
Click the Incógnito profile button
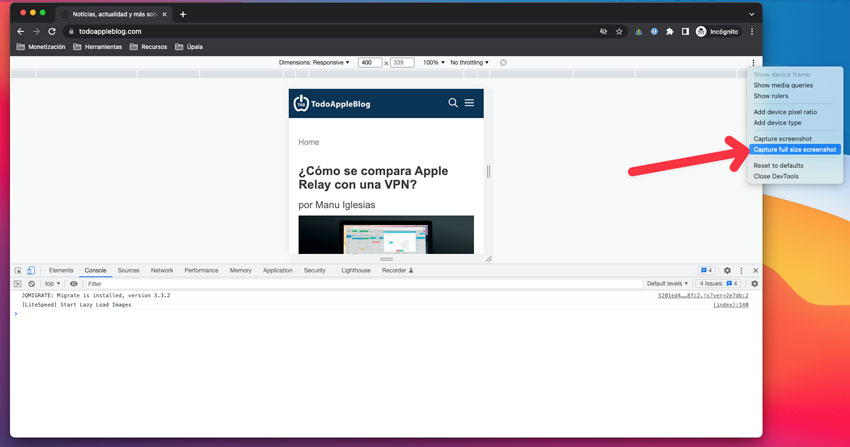(x=717, y=32)
